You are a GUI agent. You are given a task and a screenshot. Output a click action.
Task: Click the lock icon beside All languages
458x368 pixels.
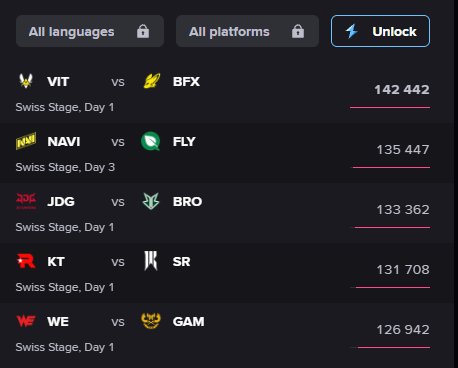pyautogui.click(x=143, y=31)
